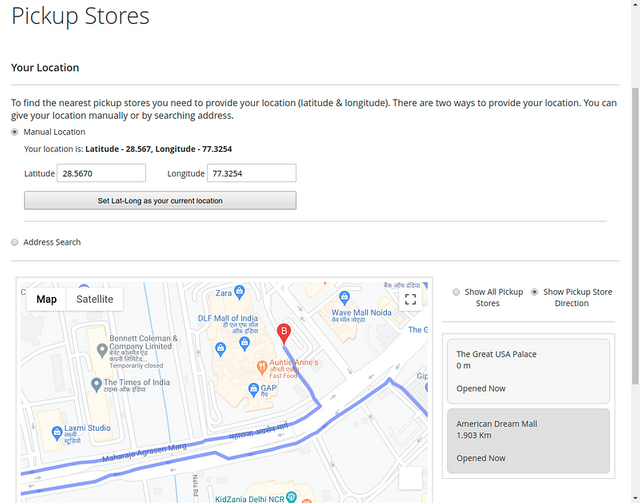640x503 pixels.
Task: Click the 1.903 Km distance text
Action: tap(474, 435)
